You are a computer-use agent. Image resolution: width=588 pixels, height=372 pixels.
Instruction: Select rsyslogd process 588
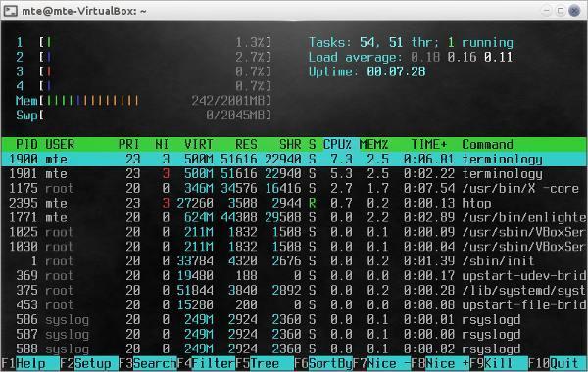[294, 349]
